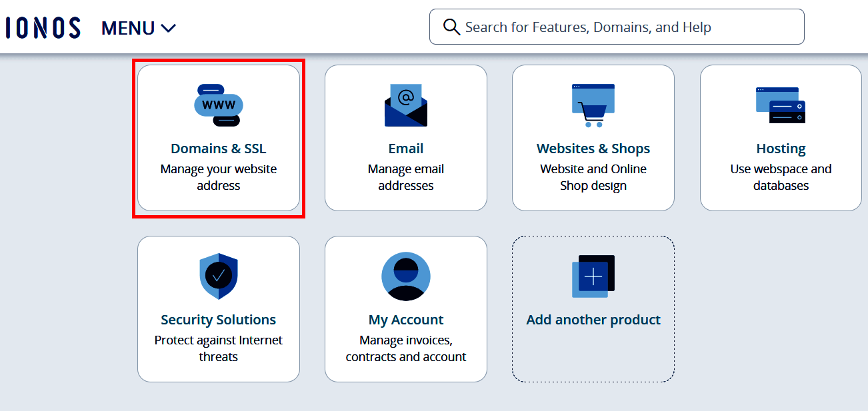Open the Security Solutions title link

tap(219, 320)
